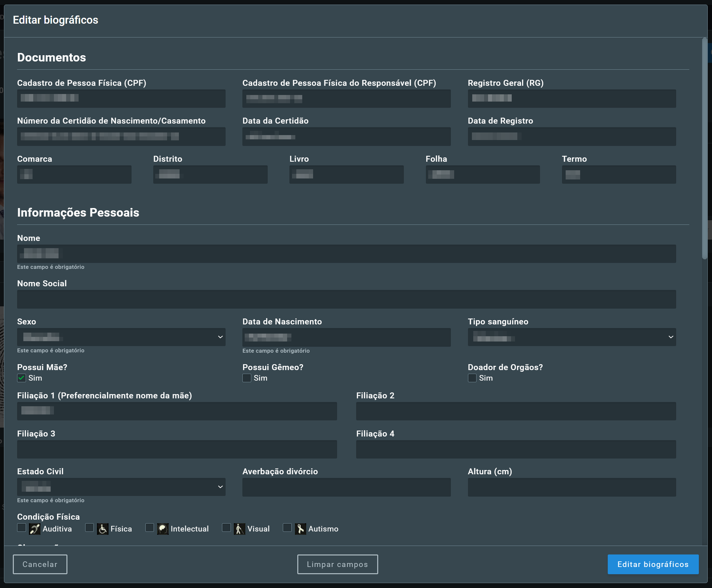
Task: Click the Averbação divórcio field
Action: (347, 487)
